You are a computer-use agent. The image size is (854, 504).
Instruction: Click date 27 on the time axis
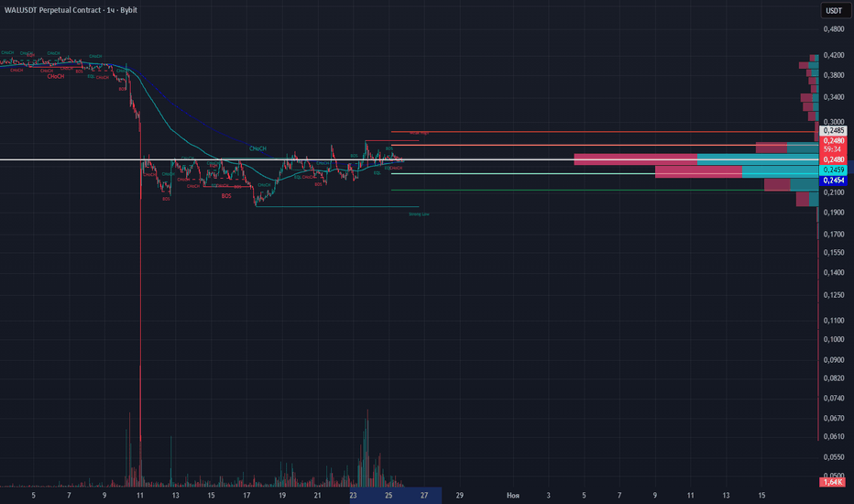click(424, 495)
